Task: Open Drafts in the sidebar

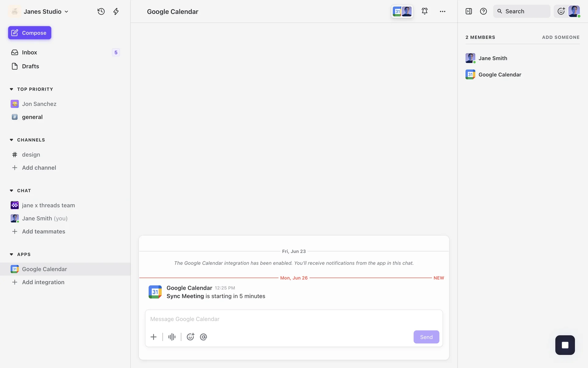Action: (30, 66)
